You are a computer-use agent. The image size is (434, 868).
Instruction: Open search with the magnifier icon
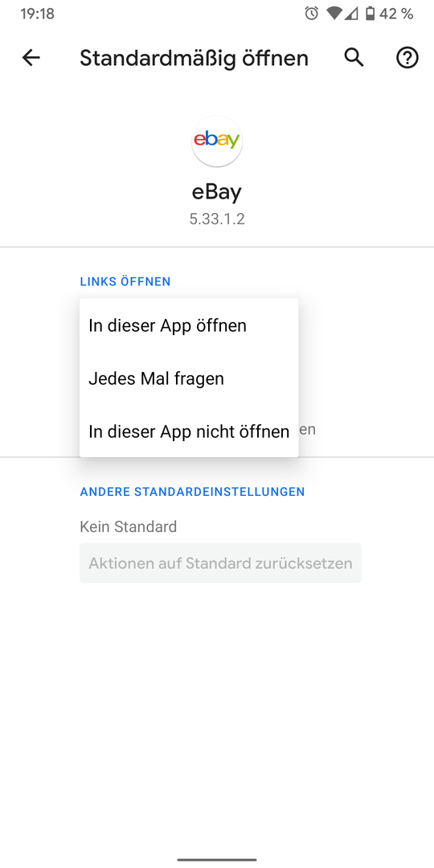pyautogui.click(x=354, y=58)
